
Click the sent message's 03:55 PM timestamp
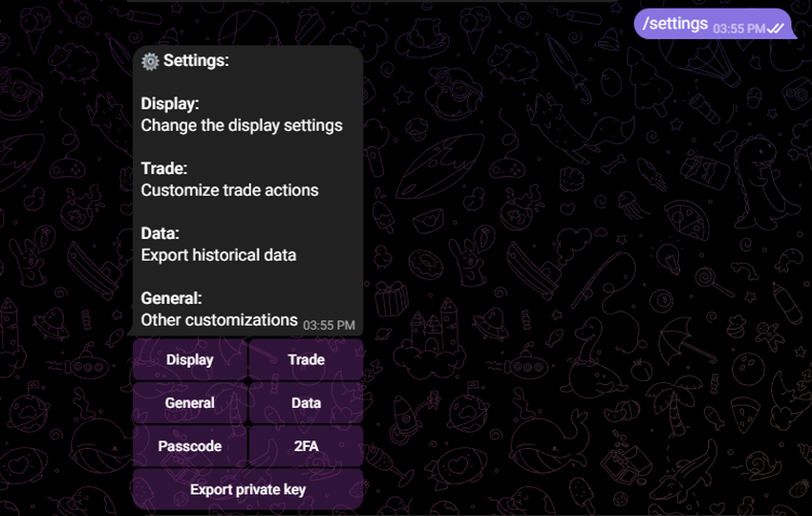[738, 29]
